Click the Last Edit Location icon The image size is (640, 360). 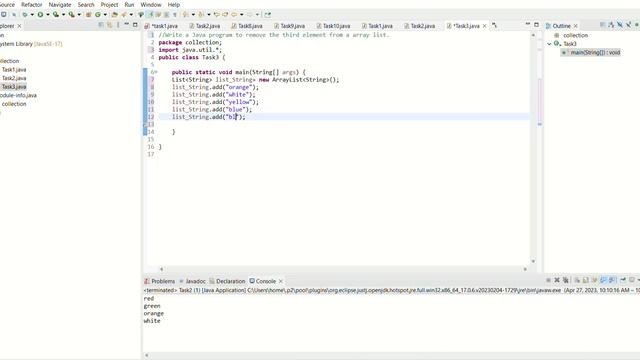(x=216, y=15)
